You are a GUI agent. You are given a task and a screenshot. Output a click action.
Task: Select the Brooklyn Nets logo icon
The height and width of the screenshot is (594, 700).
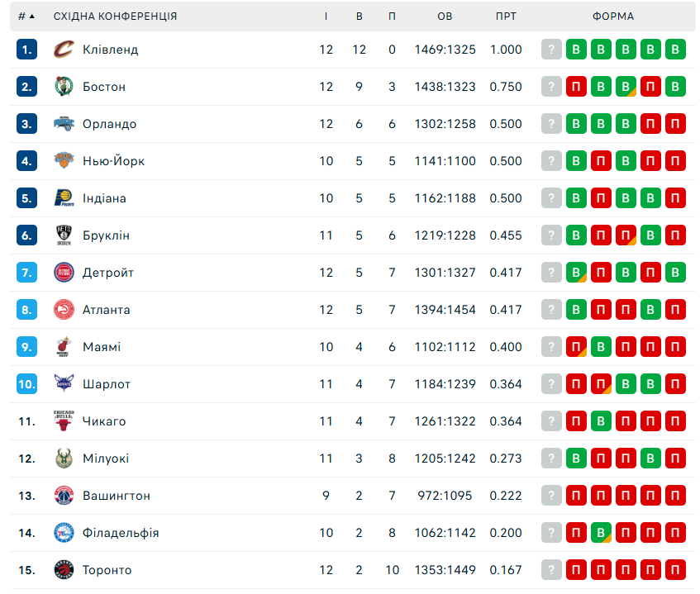point(64,235)
